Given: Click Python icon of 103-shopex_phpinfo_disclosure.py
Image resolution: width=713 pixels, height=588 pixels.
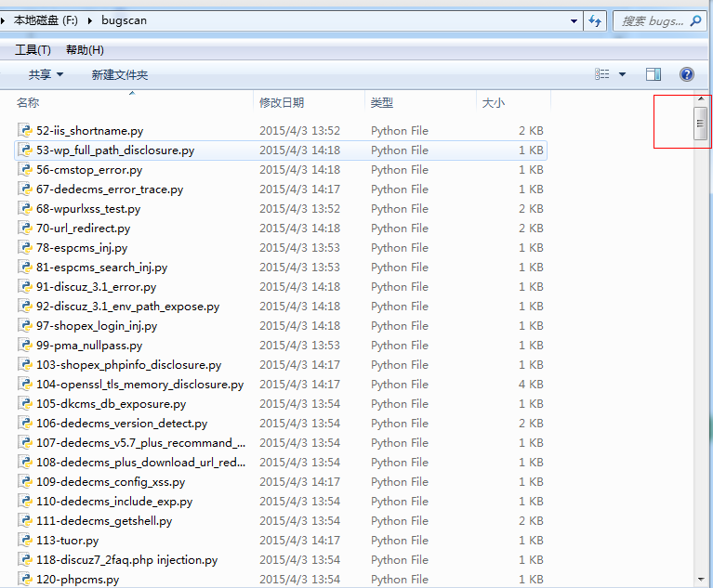Looking at the screenshot, I should click(x=25, y=365).
